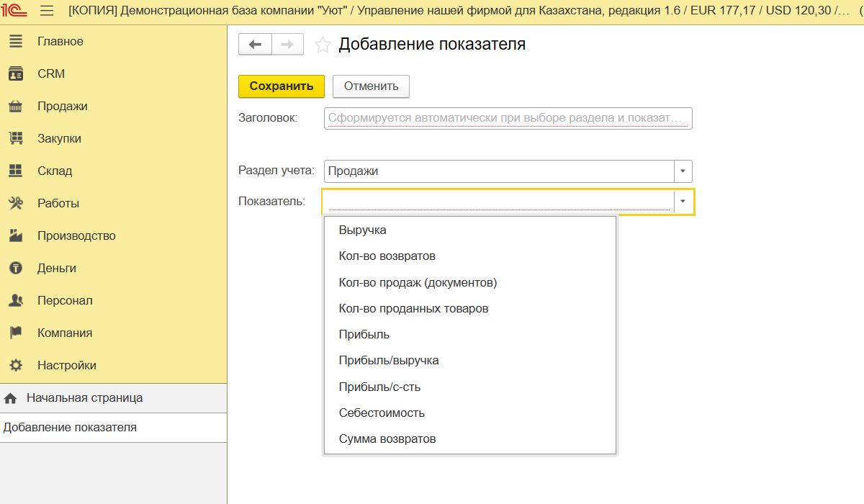Expand the Раздел учета dropdown arrow
Viewport: 864px width, 504px height.
point(683,171)
